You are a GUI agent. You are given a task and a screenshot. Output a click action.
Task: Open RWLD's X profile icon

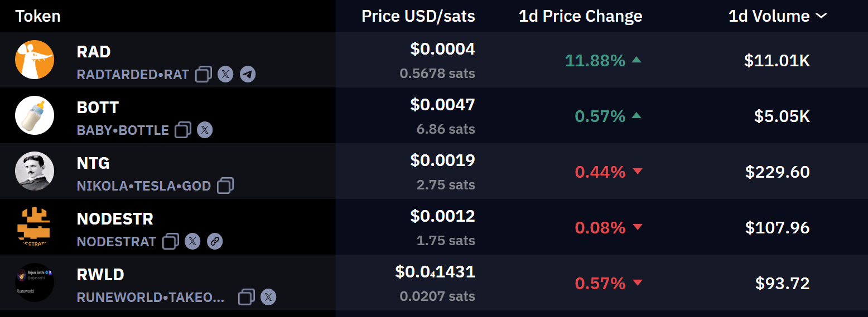click(x=268, y=297)
